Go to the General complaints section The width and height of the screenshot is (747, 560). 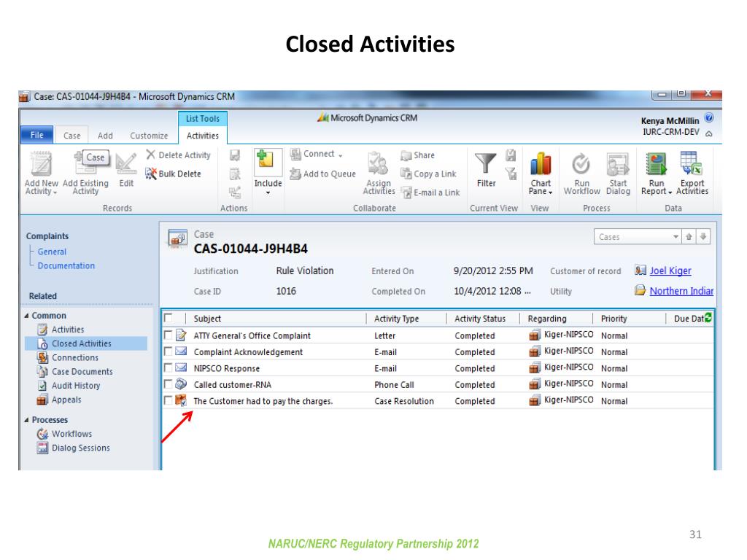point(52,252)
